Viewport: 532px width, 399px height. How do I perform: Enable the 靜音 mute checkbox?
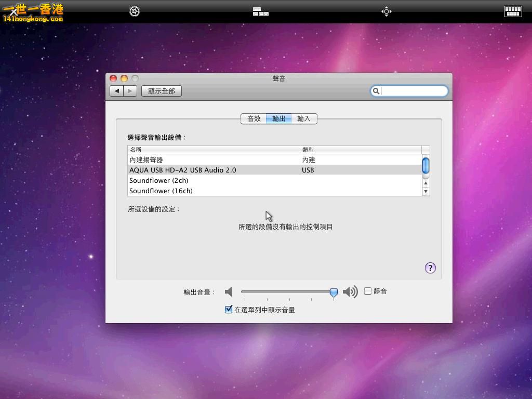pyautogui.click(x=368, y=291)
